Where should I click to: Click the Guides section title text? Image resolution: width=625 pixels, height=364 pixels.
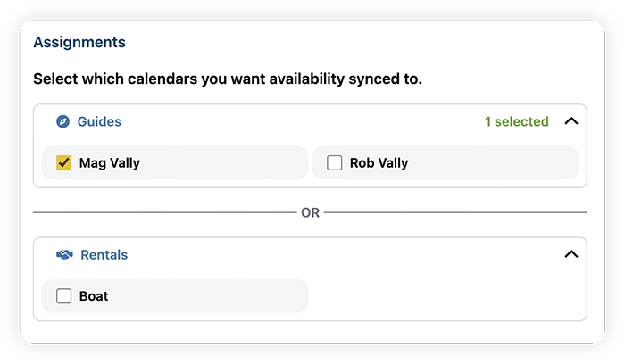(99, 121)
